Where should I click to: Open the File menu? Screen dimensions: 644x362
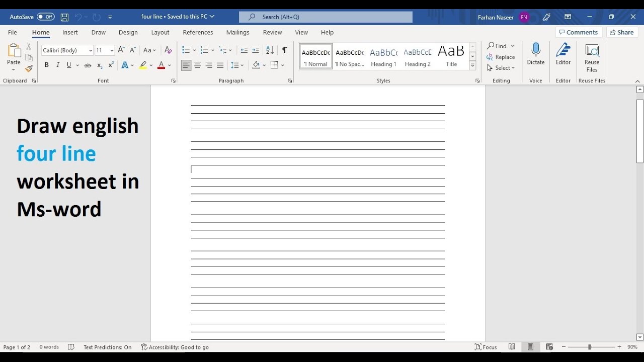(13, 32)
